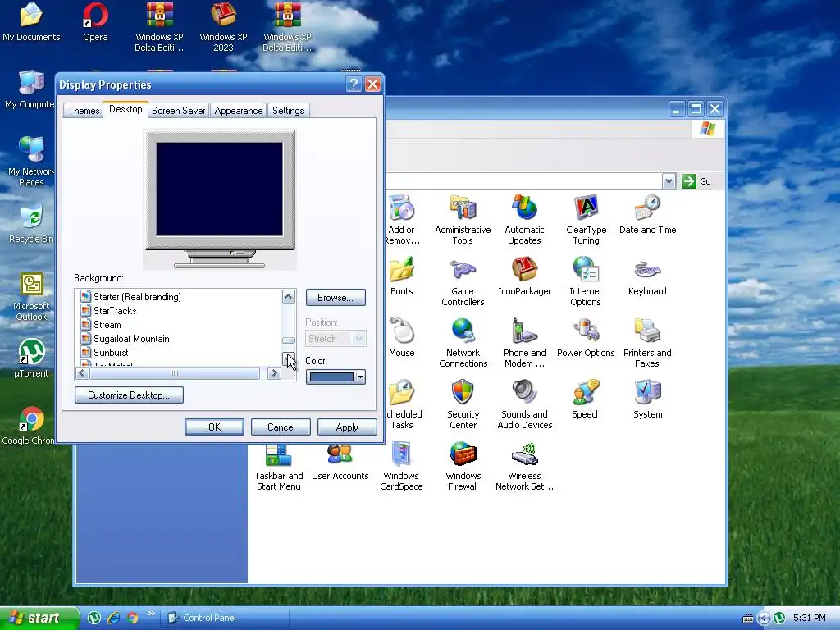The height and width of the screenshot is (630, 840).
Task: Select Microsoft Outlook desktop icon
Action: (x=31, y=297)
